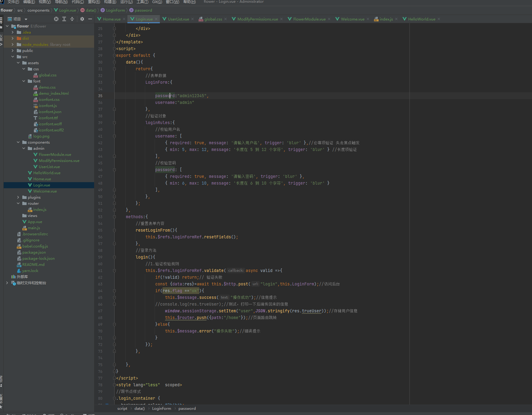Screen dimensions: 532x415
Task: Close the Home.vue editor tab
Action: (x=124, y=19)
